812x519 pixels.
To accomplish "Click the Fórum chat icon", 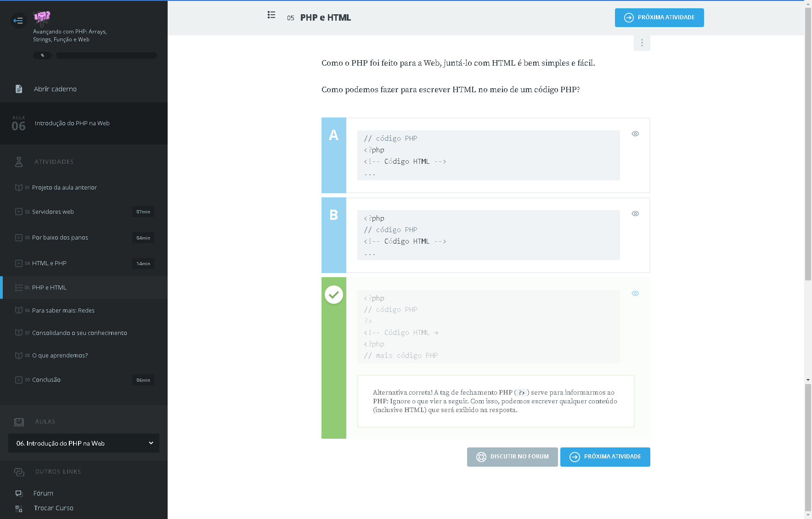I will click(x=19, y=493).
